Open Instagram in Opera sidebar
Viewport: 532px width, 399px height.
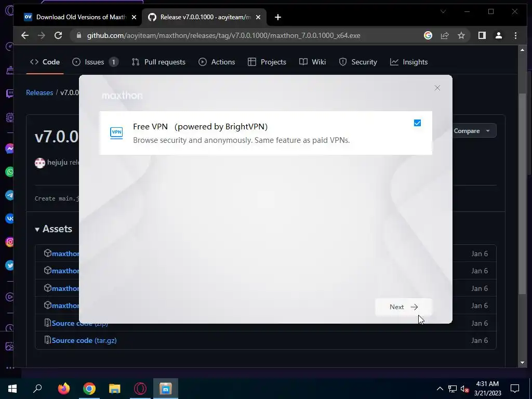9,242
